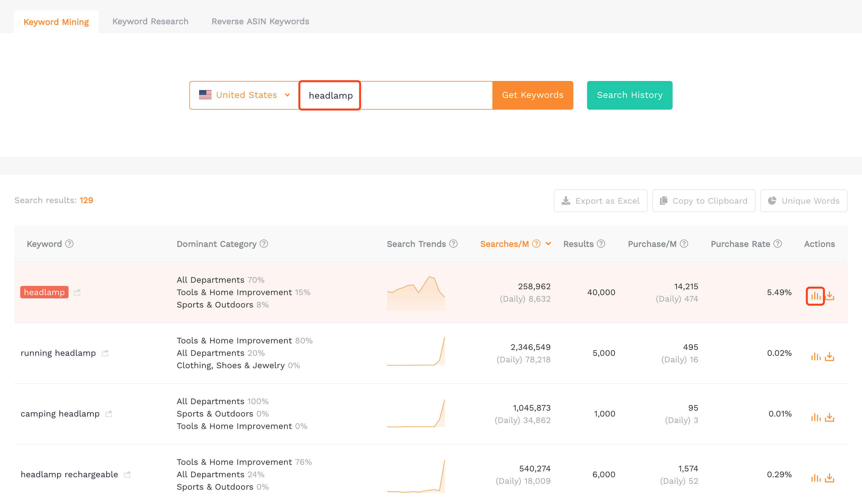This screenshot has height=504, width=862.
Task: Click the 14,215 purchase value
Action: pyautogui.click(x=686, y=286)
